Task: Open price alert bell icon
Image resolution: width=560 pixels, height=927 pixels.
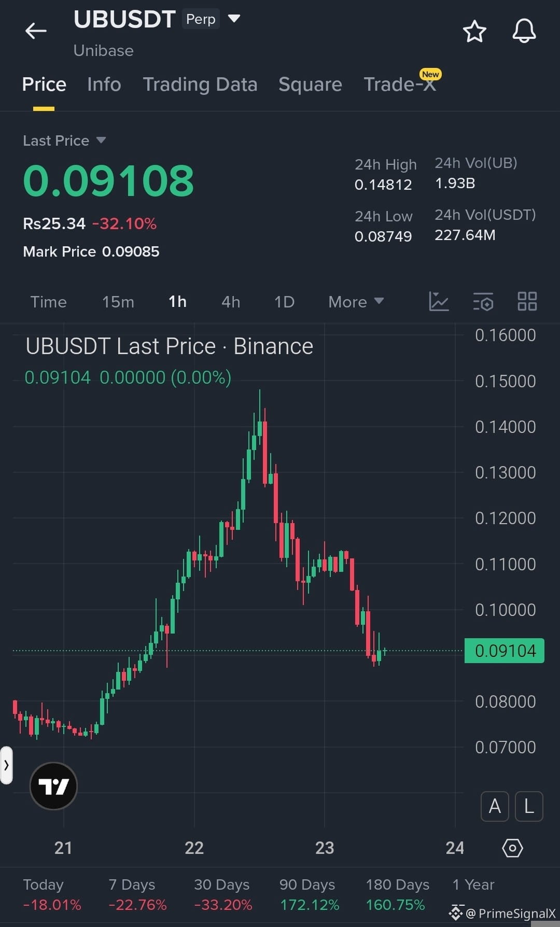Action: (x=524, y=31)
